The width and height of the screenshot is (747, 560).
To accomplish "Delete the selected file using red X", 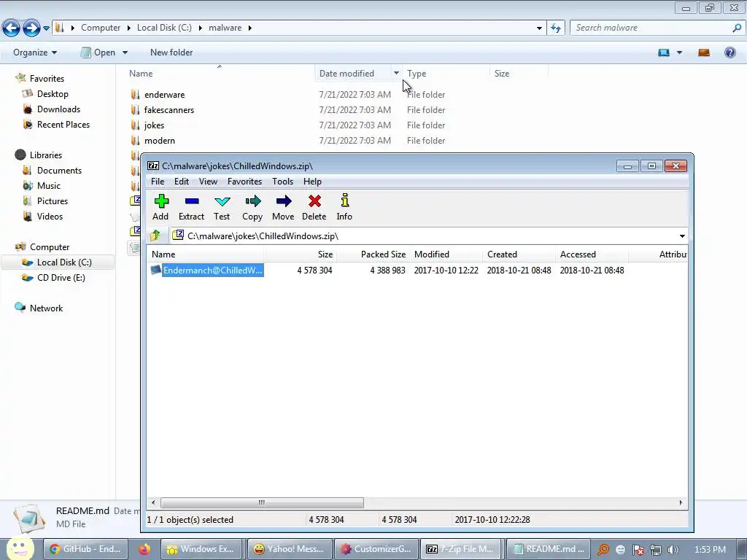I will [x=314, y=207].
